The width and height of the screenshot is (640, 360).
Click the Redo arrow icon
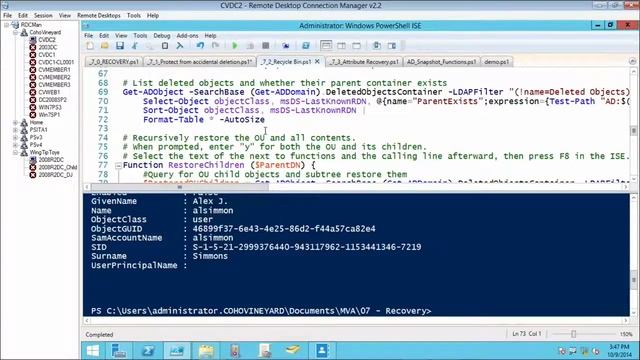tap(215, 46)
